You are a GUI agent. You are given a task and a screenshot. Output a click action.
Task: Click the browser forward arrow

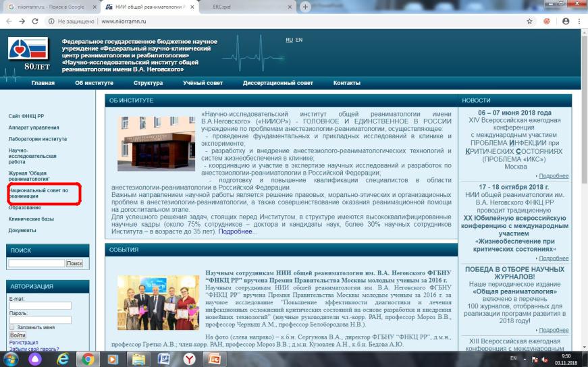tap(22, 22)
